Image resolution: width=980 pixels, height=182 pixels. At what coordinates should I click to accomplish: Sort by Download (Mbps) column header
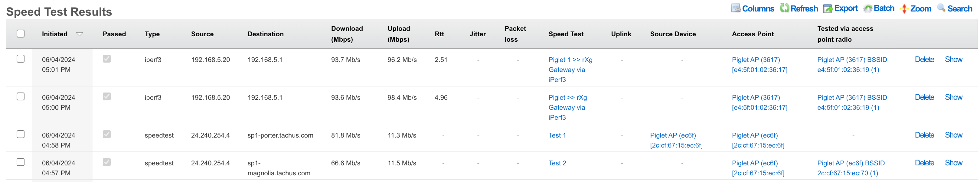[x=347, y=34]
